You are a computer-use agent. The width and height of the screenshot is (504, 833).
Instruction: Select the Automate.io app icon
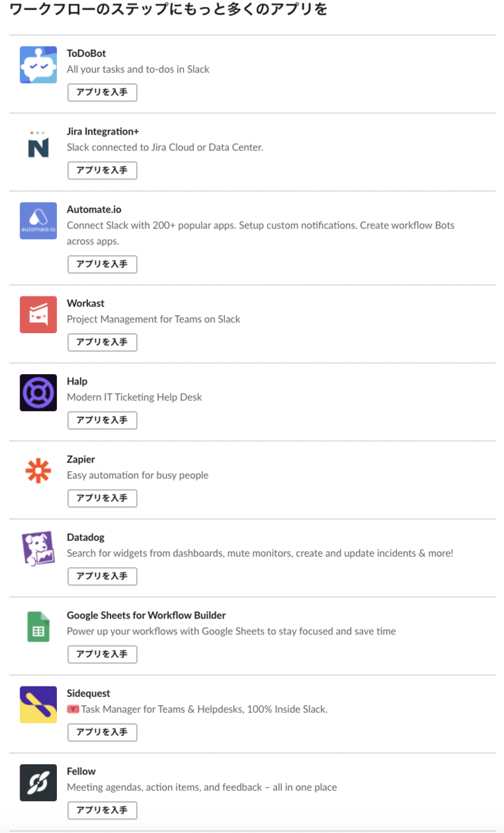point(38,221)
